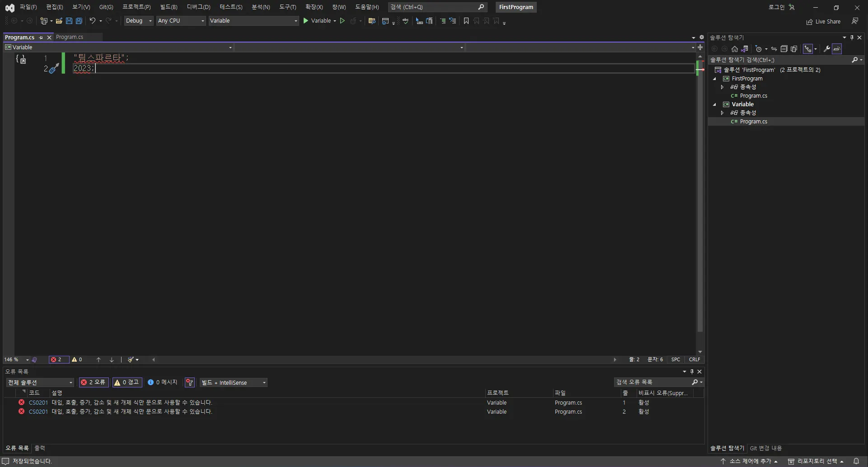The width and height of the screenshot is (868, 467).
Task: Click the bookmark toggle toolbar icon
Action: tap(466, 21)
